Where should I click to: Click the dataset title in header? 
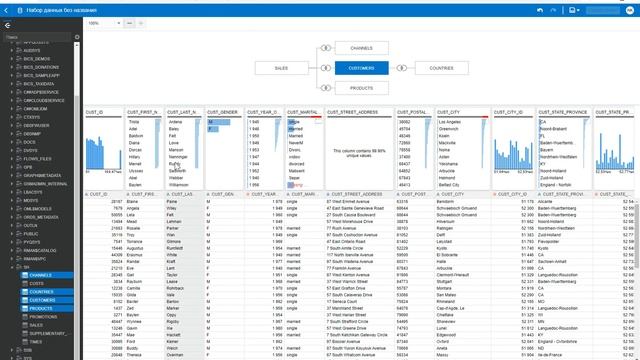(62, 10)
